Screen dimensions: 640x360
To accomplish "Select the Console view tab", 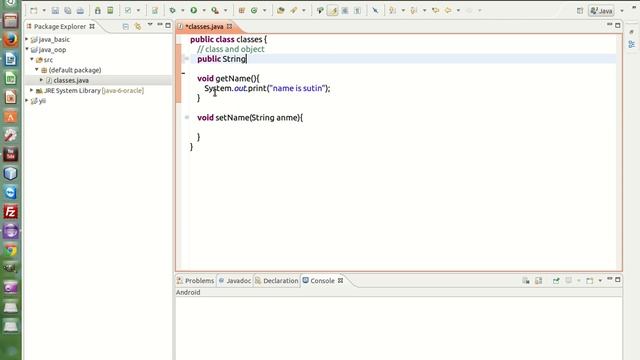I will click(x=322, y=281).
